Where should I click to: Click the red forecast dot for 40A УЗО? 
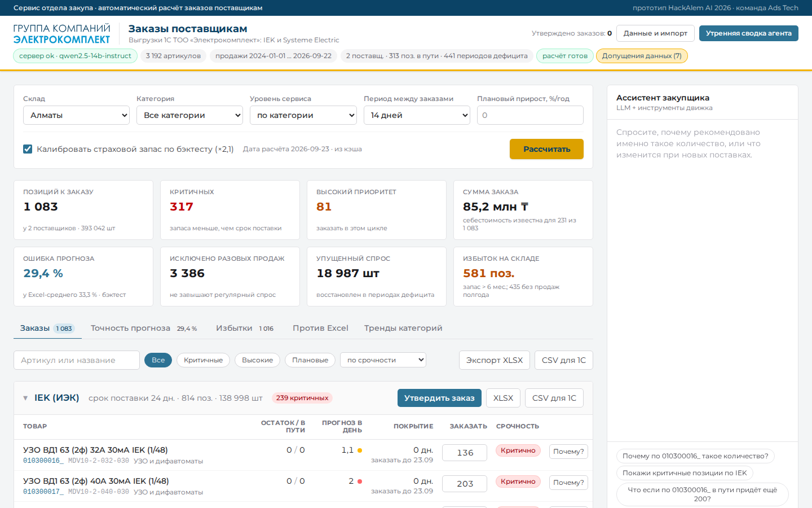(360, 481)
